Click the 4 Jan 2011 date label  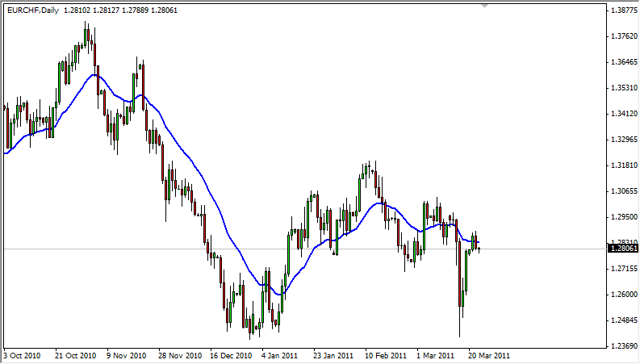(279, 356)
